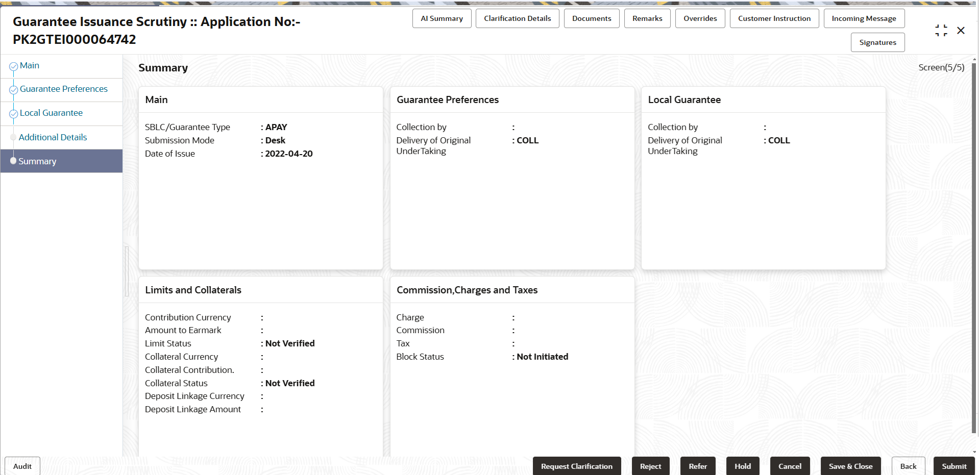The height and width of the screenshot is (475, 980).
Task: Click 'Not Initiated' block status
Action: click(x=543, y=357)
